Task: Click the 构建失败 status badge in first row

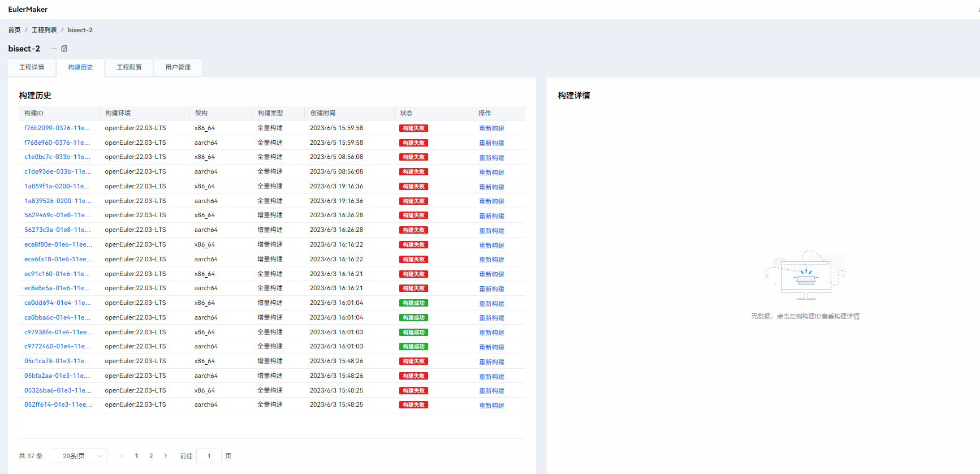Action: point(413,128)
